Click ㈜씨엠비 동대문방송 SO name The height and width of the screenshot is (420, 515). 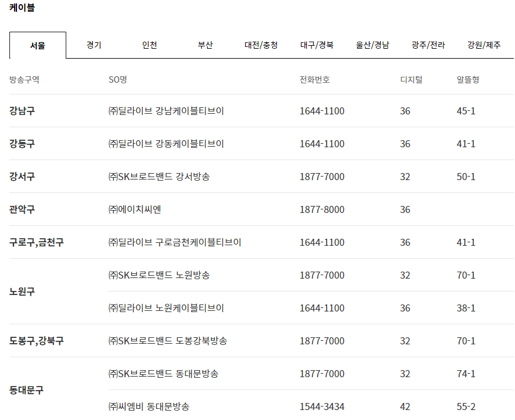coord(149,406)
